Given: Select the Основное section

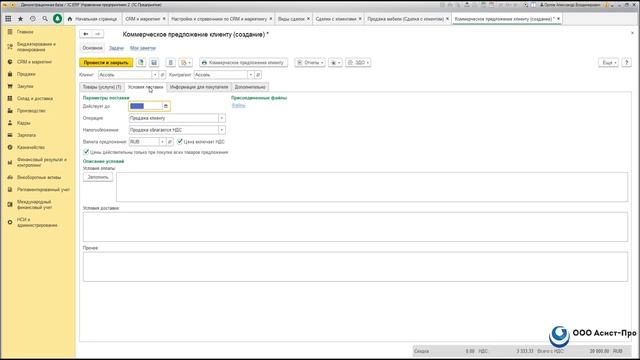Looking at the screenshot, I should pyautogui.click(x=93, y=48).
